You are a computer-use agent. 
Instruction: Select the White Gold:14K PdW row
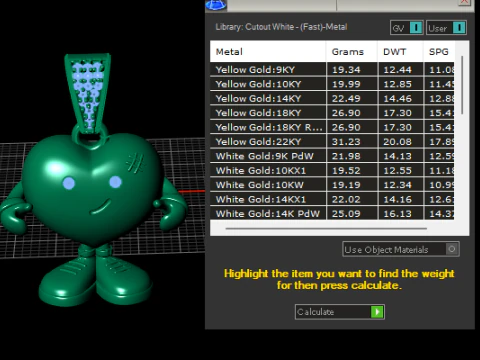[332, 213]
